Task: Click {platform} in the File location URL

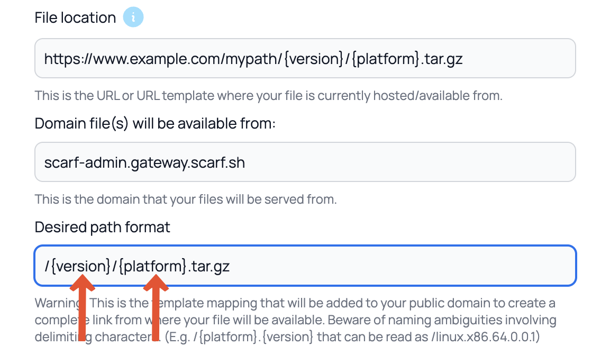Action: [385, 58]
